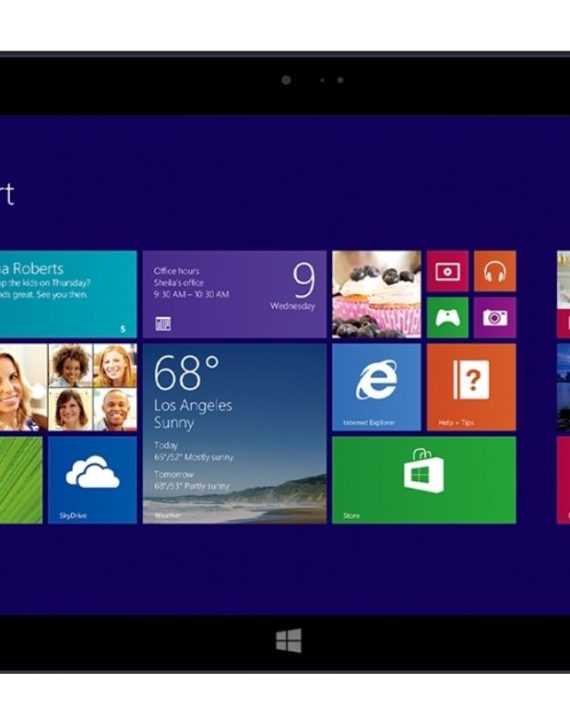570x708 pixels.
Task: Tap the Windows logo home button
Action: click(x=289, y=640)
